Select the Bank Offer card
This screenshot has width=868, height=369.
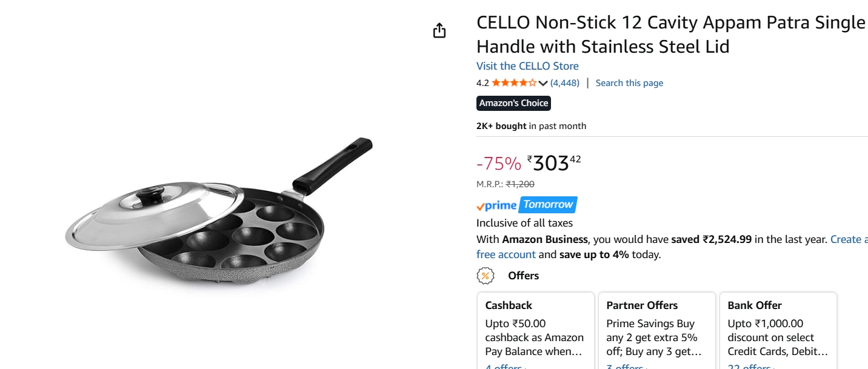point(778,330)
